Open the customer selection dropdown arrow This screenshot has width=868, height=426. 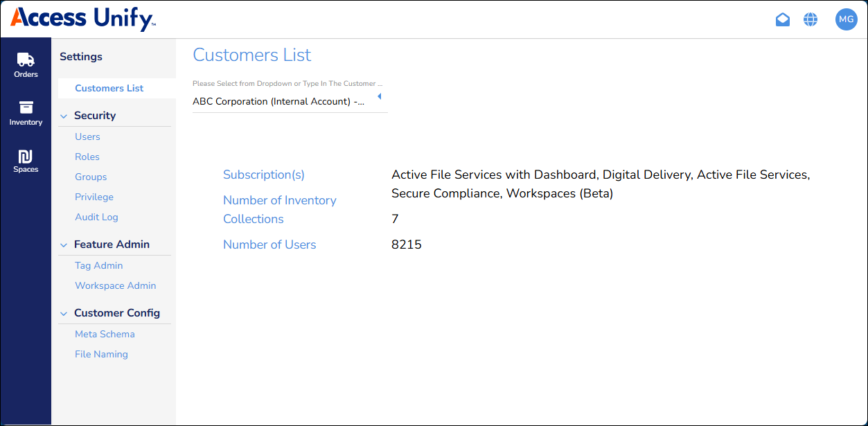pos(379,96)
